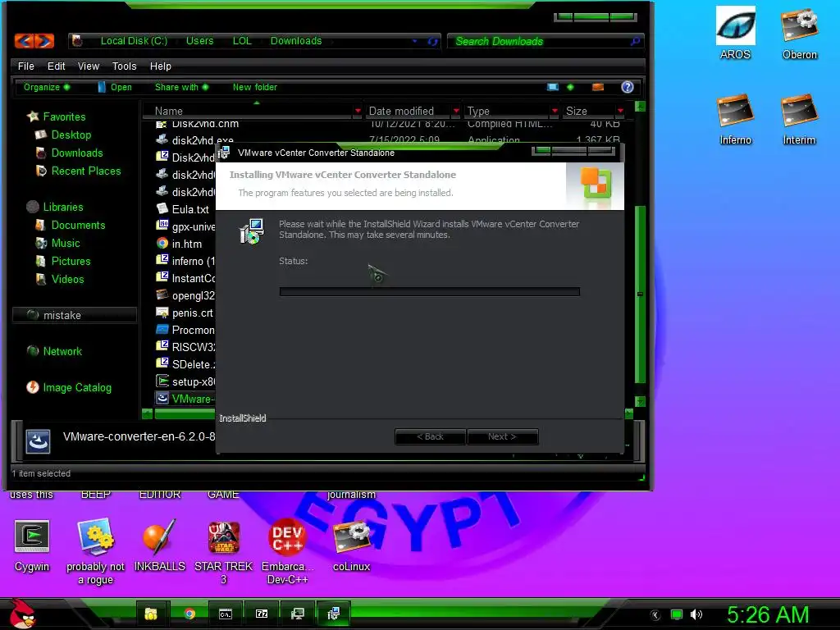Image resolution: width=840 pixels, height=630 pixels.
Task: Click the explorer vertical scrollbar
Action: (640, 294)
